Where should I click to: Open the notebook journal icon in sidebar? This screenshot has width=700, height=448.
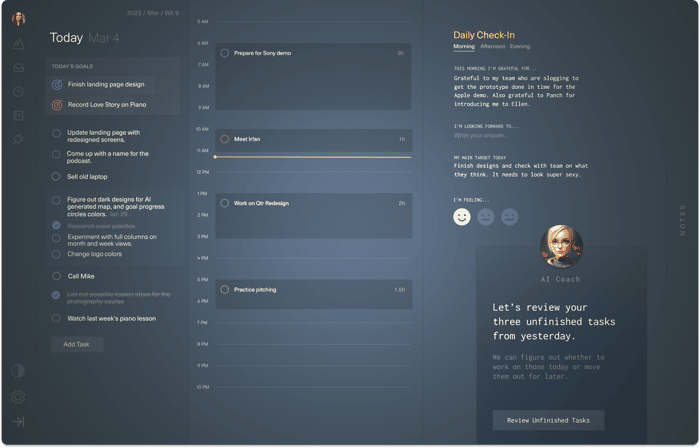[x=18, y=116]
